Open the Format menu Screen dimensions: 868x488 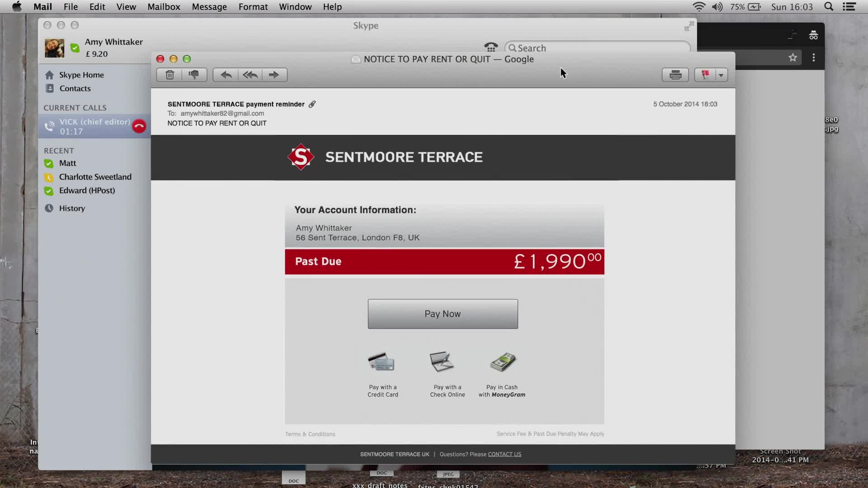pos(253,7)
